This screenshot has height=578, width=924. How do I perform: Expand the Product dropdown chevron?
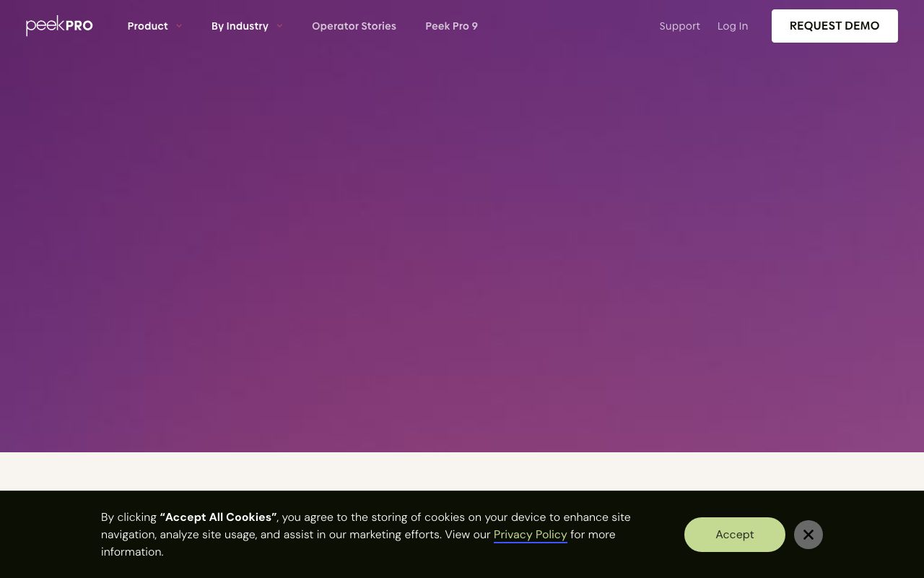(x=179, y=26)
